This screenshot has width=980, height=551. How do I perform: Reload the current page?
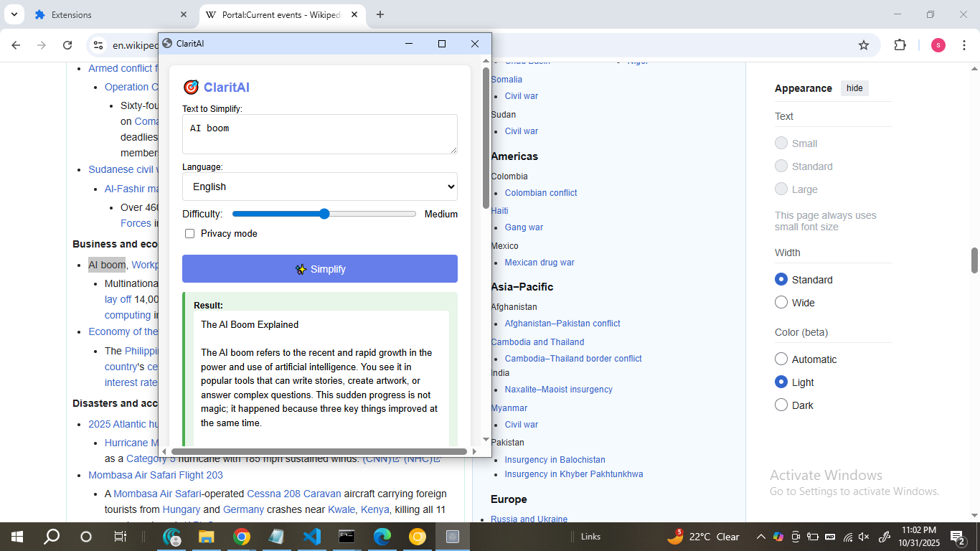pyautogui.click(x=67, y=45)
